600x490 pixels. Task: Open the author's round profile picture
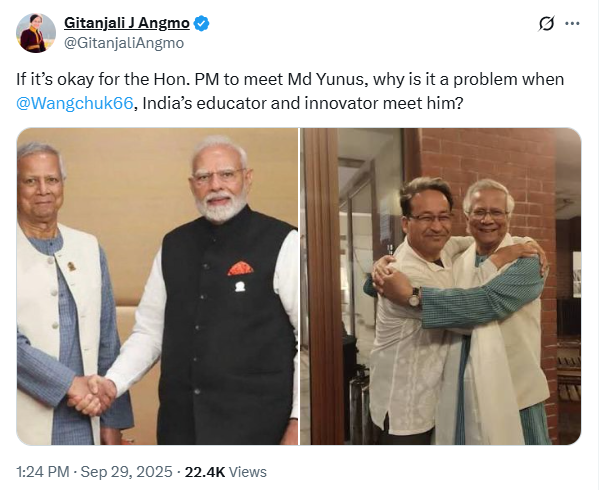pos(36,33)
